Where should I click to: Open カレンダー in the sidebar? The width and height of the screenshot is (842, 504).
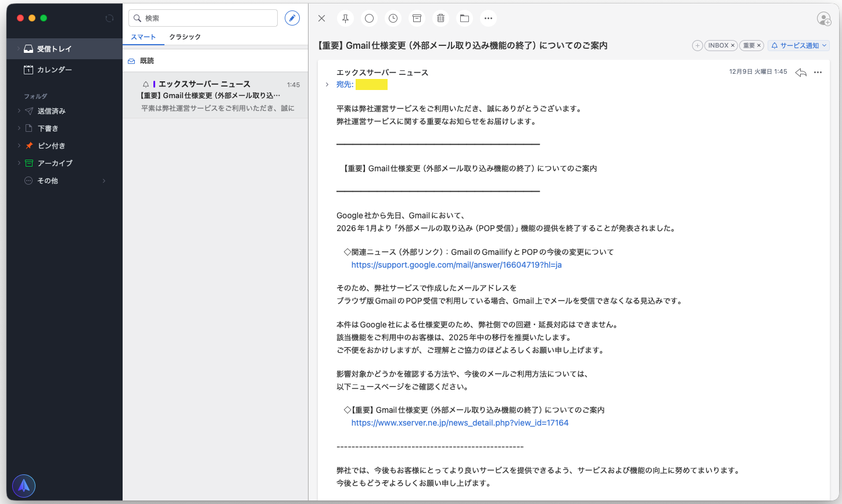[55, 70]
